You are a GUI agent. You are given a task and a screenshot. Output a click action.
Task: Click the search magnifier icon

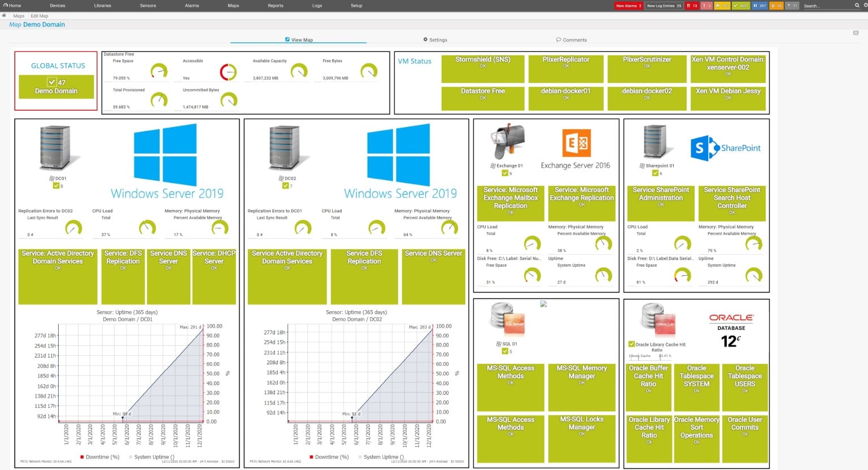pyautogui.click(x=857, y=6)
